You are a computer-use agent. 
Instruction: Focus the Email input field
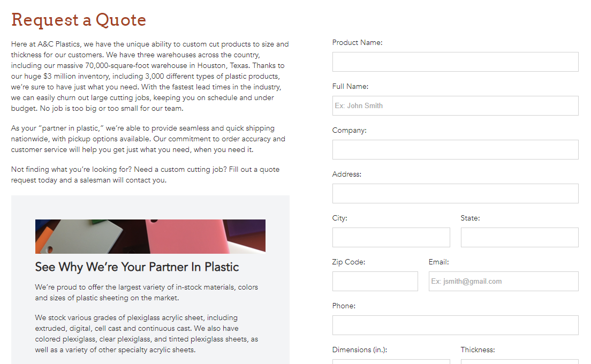[x=503, y=282]
